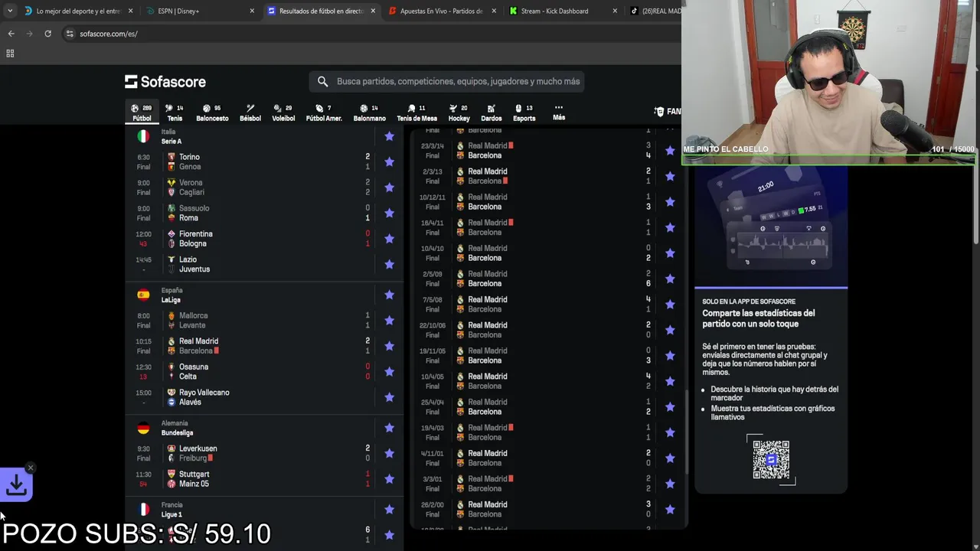The image size is (980, 551).
Task: Toggle favorite star for Verona vs Cagliari
Action: [389, 187]
